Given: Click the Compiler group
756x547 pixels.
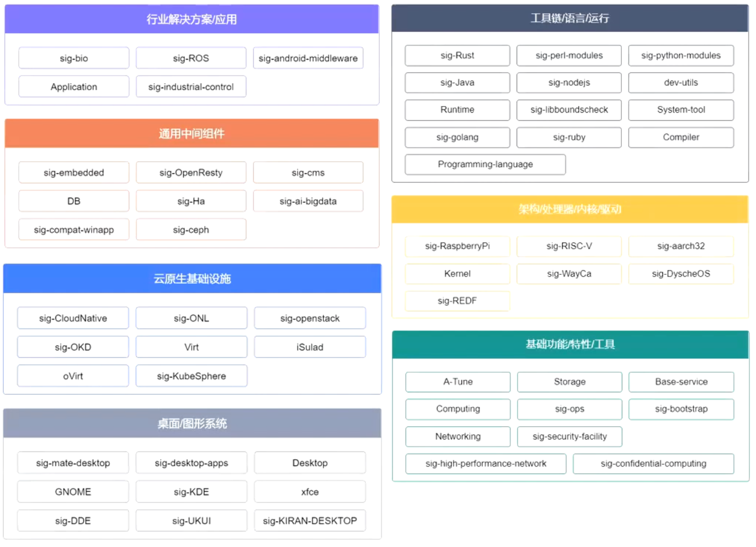Looking at the screenshot, I should pos(681,137).
